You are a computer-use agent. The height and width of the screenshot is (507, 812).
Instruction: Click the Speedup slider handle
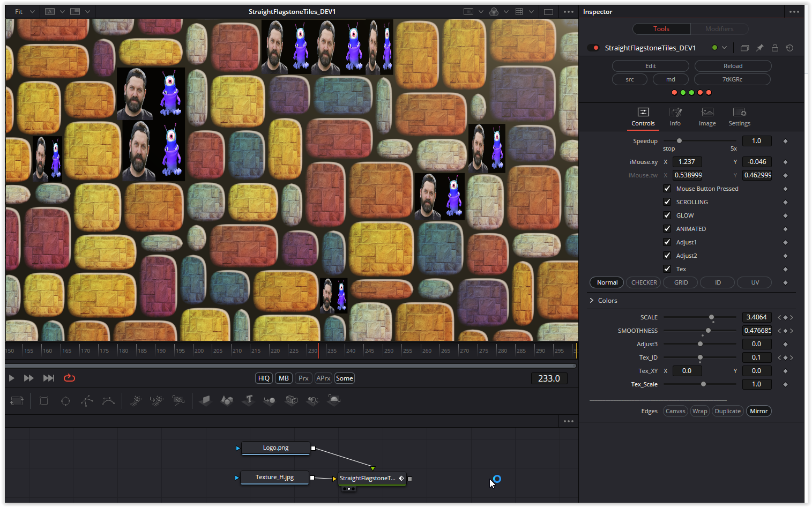[679, 141]
